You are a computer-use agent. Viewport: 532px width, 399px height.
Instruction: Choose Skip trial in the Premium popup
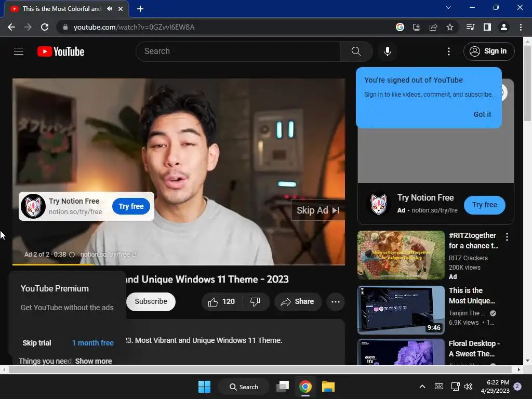point(37,343)
